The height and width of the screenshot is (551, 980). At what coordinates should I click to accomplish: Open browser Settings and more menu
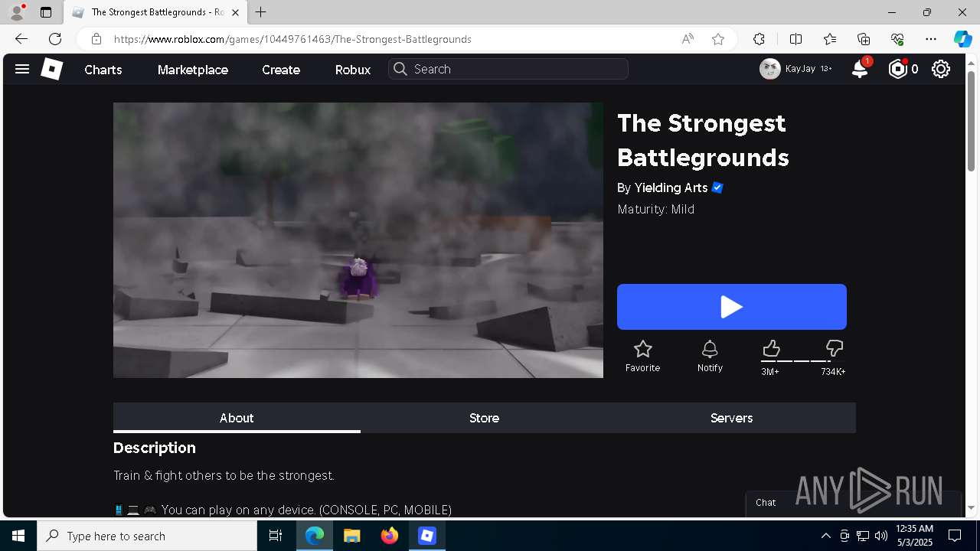point(931,39)
